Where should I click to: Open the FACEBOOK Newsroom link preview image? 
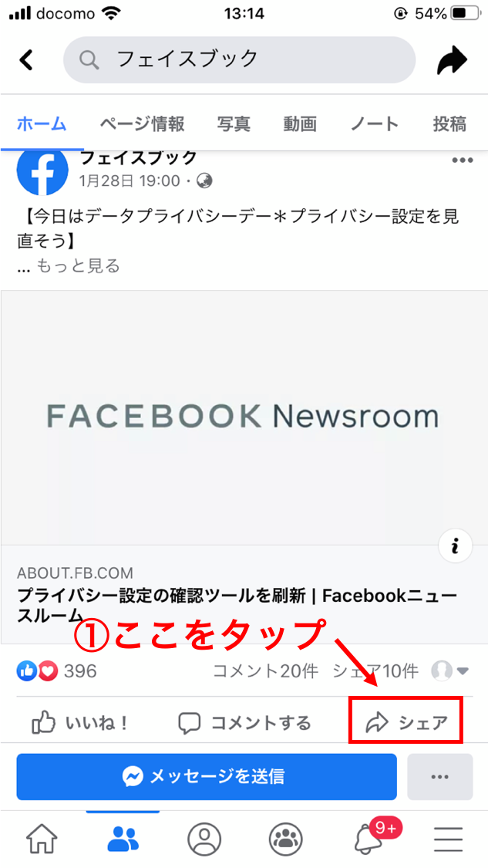(244, 417)
